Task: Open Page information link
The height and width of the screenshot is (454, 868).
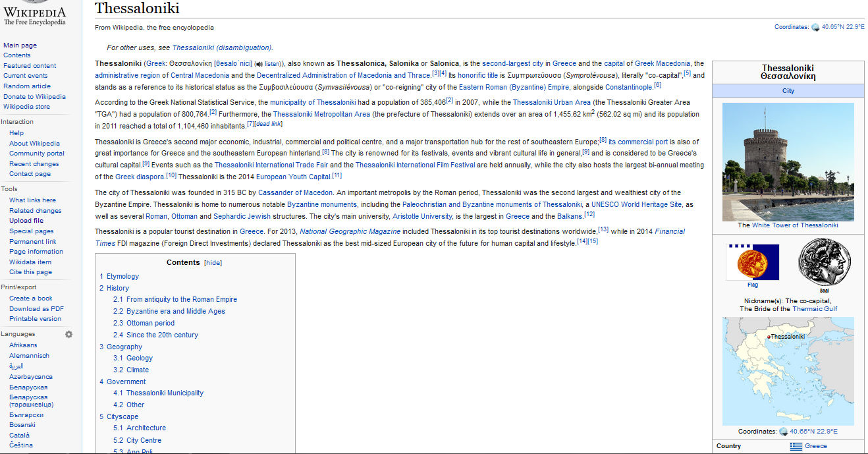Action: (36, 252)
